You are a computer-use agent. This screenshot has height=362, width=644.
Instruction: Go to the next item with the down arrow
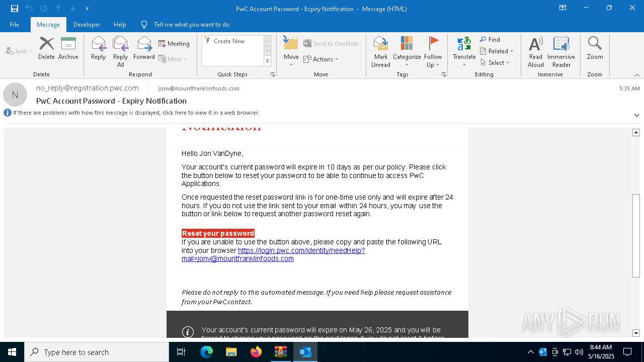point(73,9)
